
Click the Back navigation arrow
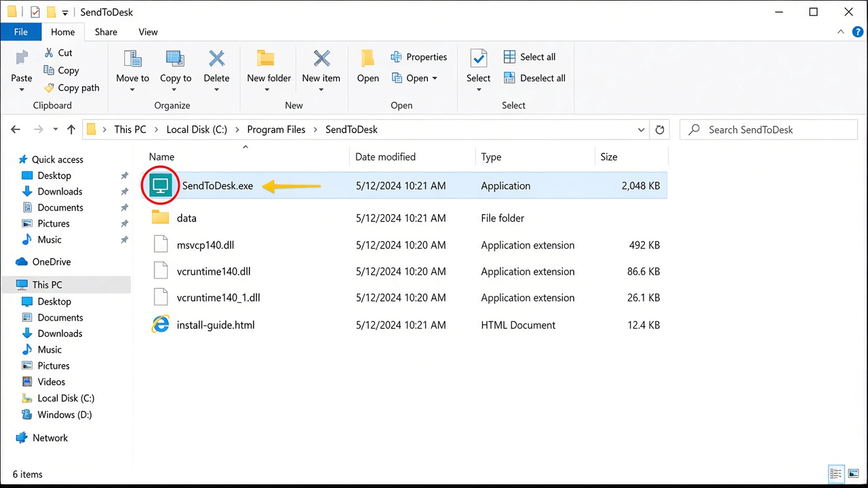click(16, 129)
